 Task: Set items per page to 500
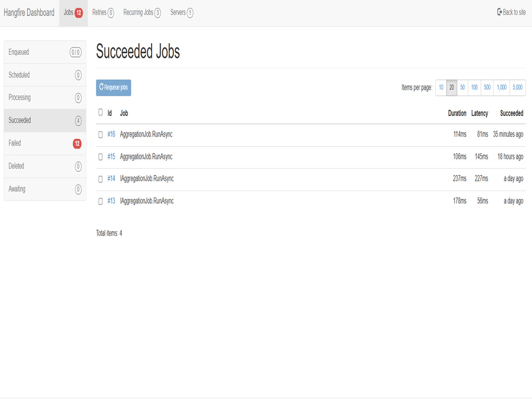coord(487,88)
